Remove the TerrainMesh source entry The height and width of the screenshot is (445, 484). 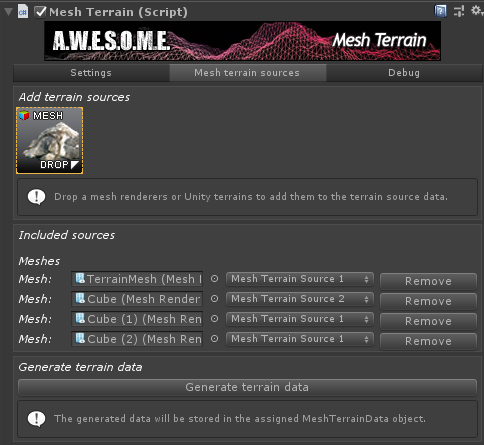(428, 281)
